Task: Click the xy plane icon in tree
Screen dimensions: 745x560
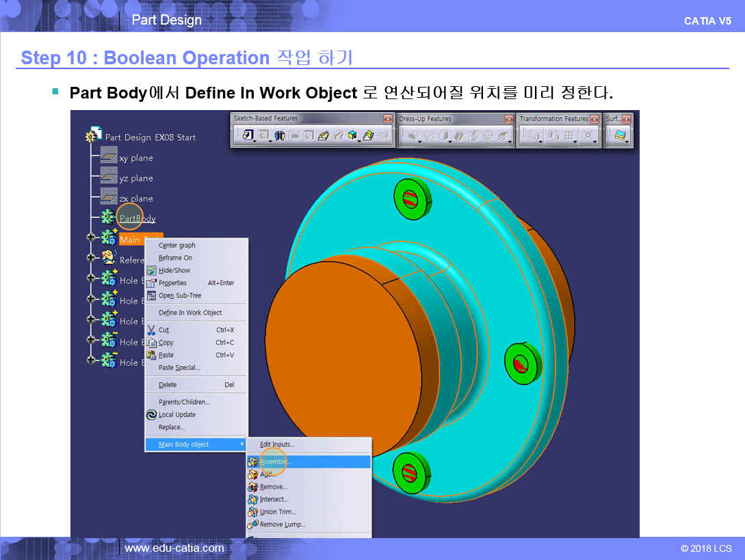Action: tap(109, 157)
